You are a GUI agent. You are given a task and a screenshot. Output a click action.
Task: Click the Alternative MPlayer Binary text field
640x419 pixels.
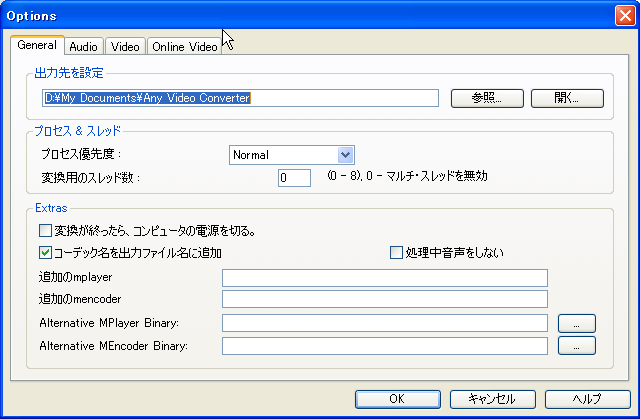[x=384, y=323]
